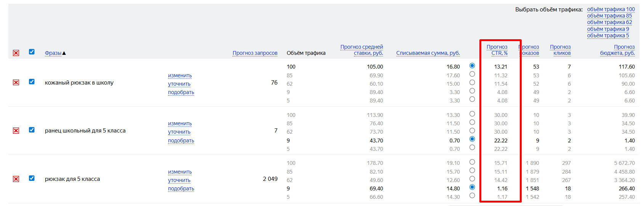Screen dimensions: 644x206
Task: Select traffic volume 85 radio for 'кожаный рюкзак в школу'
Action: pos(472,74)
